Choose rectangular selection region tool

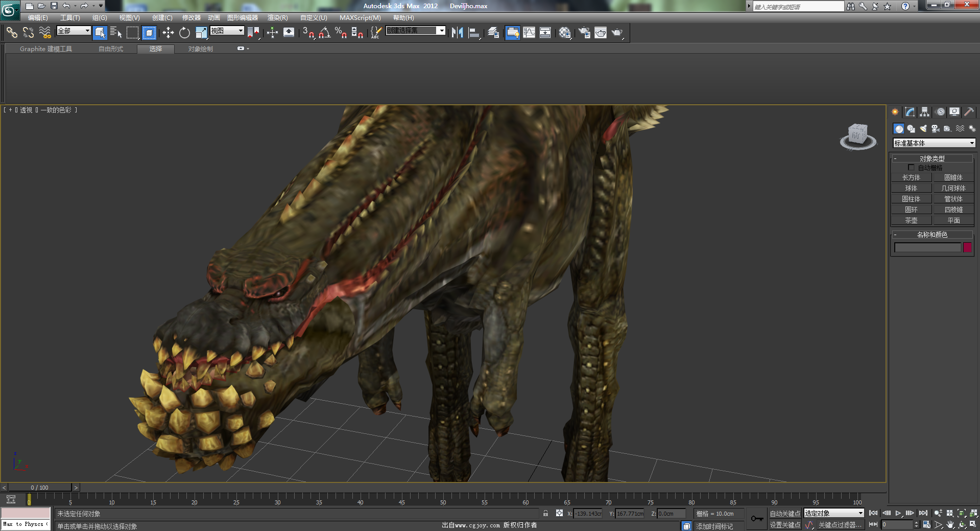(133, 33)
